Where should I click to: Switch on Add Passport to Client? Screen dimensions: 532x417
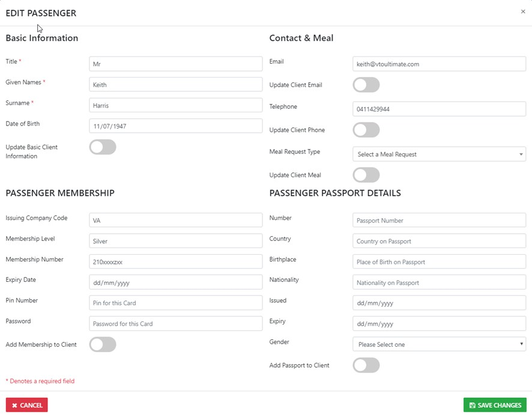coord(366,365)
